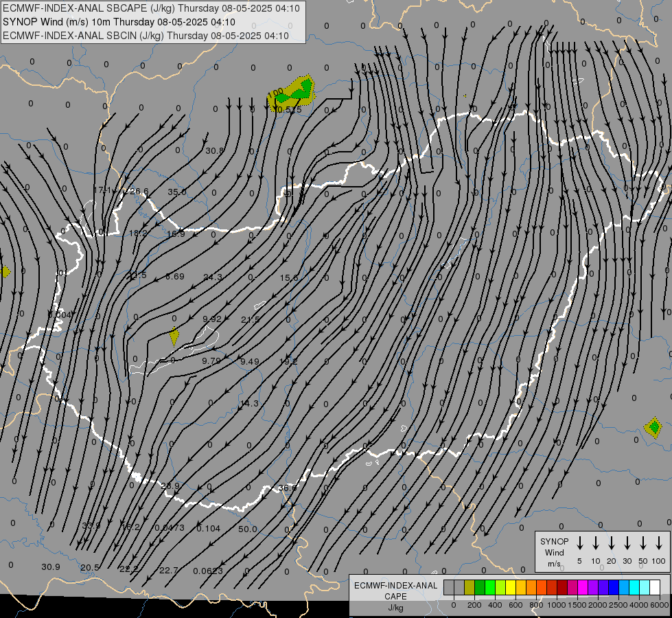Click the SYNOP Wind m/s legend label
The width and height of the screenshot is (672, 618).
pos(554,553)
